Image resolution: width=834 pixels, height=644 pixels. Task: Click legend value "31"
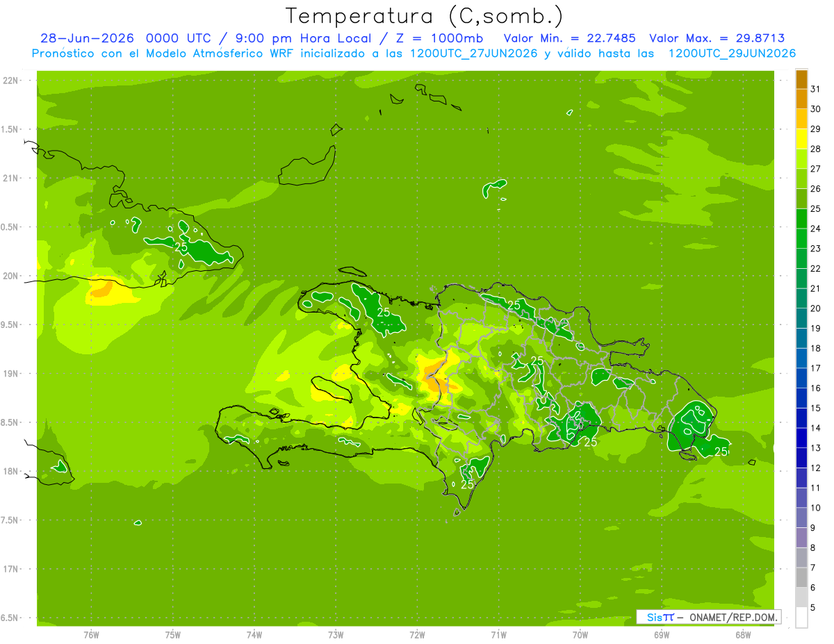click(815, 89)
